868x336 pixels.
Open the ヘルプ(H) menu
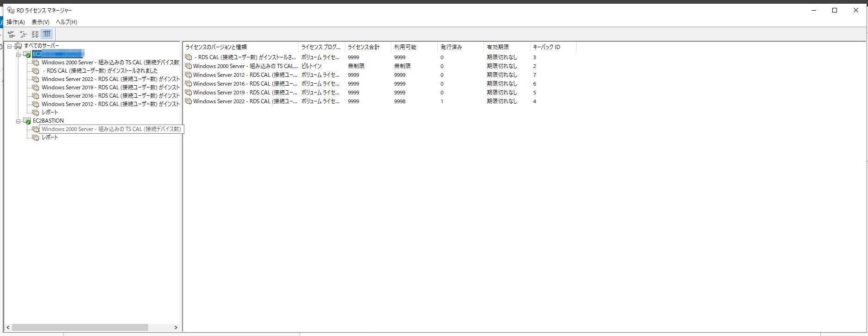pos(67,22)
